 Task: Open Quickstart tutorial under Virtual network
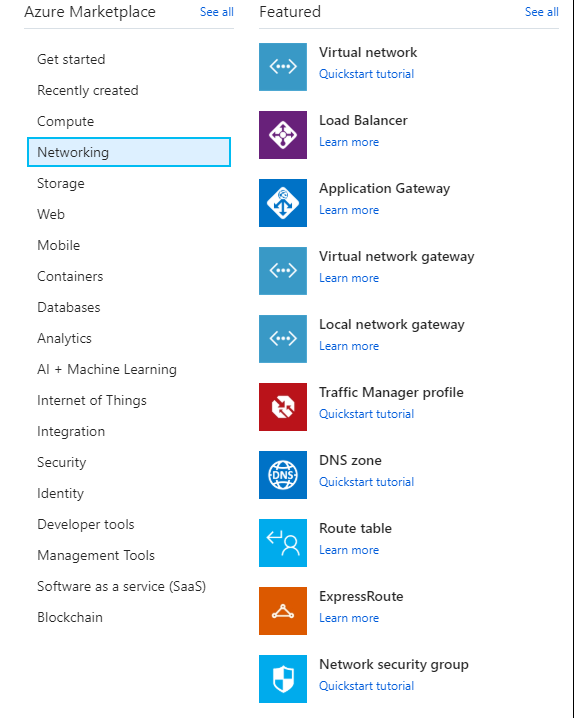pyautogui.click(x=366, y=74)
